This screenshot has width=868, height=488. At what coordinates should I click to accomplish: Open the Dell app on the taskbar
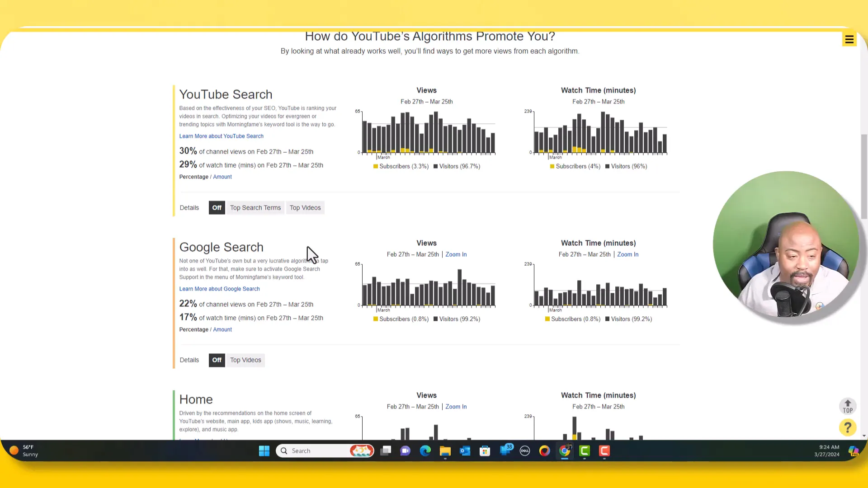[525, 451]
